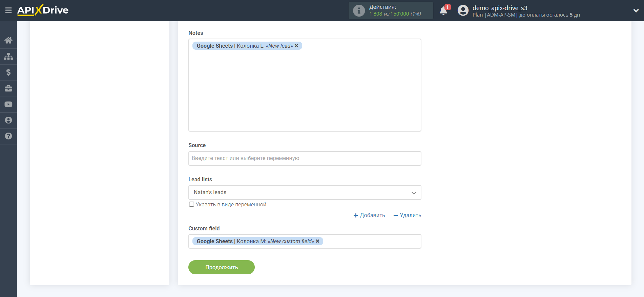Click the APIXDrive logo
This screenshot has height=297, width=644.
43,10
